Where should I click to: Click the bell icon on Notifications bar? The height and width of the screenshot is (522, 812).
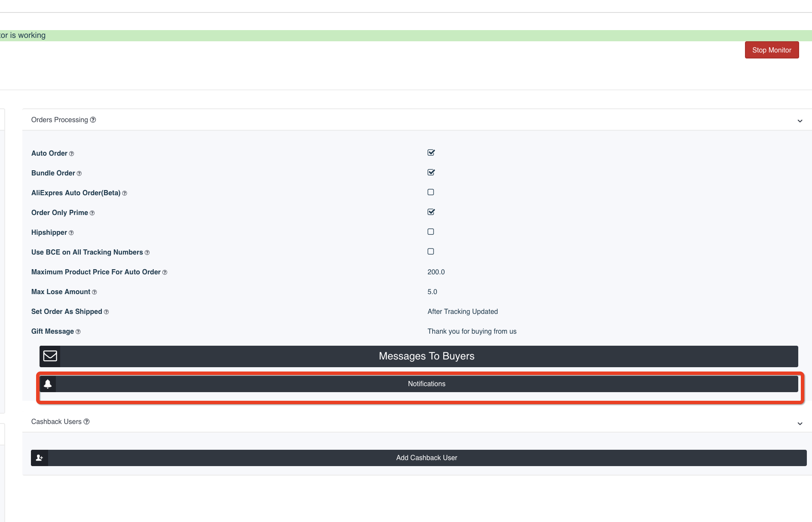[x=48, y=384]
